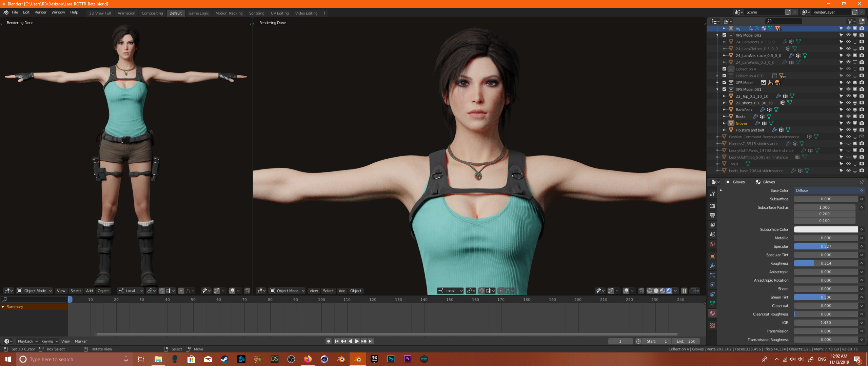Open the File menu
The image size is (868, 366).
pos(15,12)
